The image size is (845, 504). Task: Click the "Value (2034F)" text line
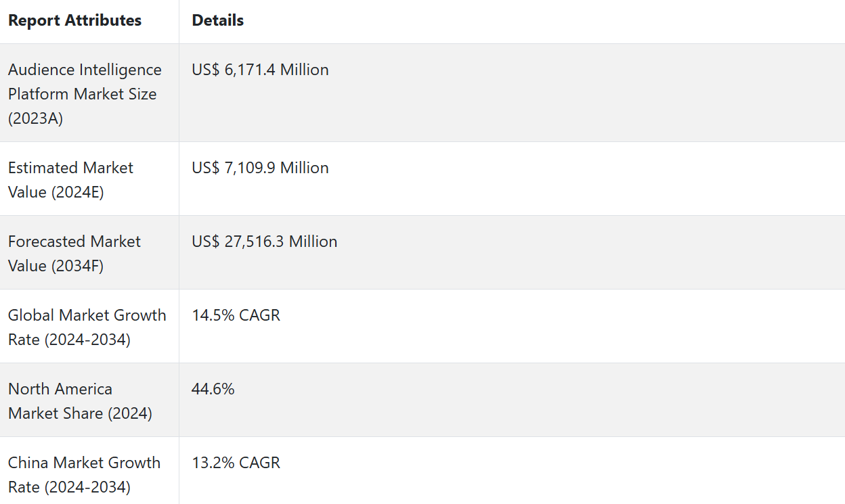[56, 266]
